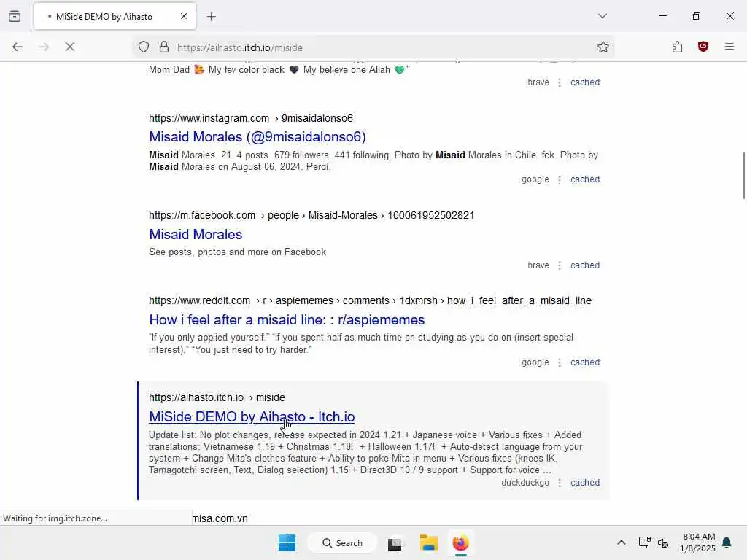This screenshot has width=747, height=560.
Task: Open a new tab with plus button
Action: (x=212, y=17)
